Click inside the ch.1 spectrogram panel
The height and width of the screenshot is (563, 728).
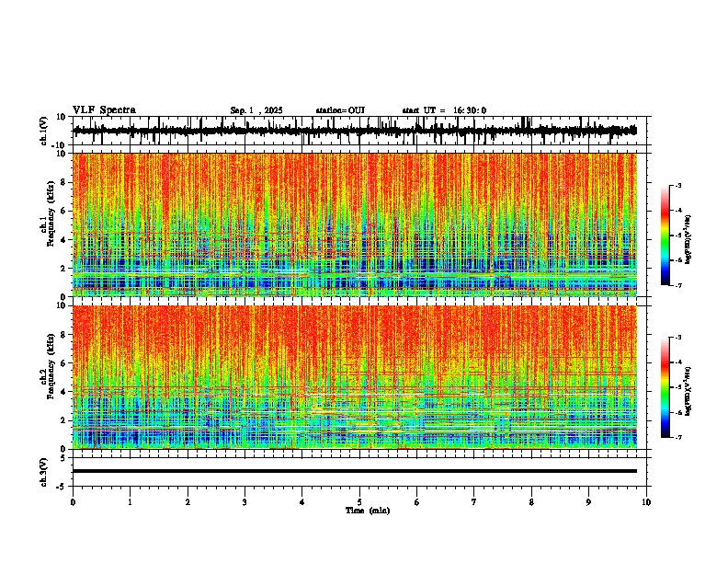click(355, 224)
